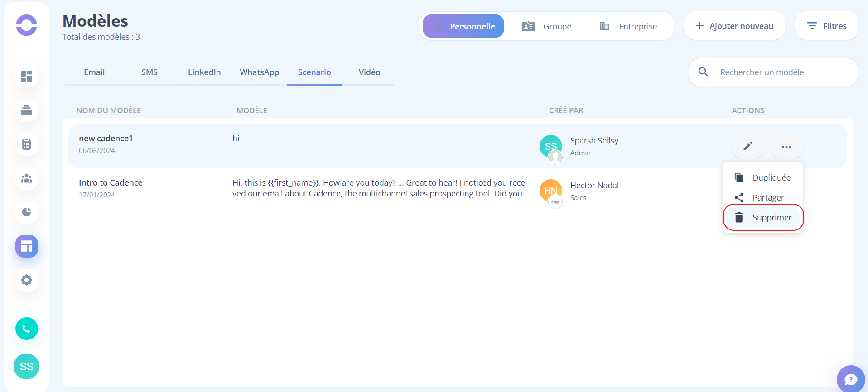Image resolution: width=868 pixels, height=392 pixels.
Task: Open the stacked layers sidebar icon
Action: point(27,110)
